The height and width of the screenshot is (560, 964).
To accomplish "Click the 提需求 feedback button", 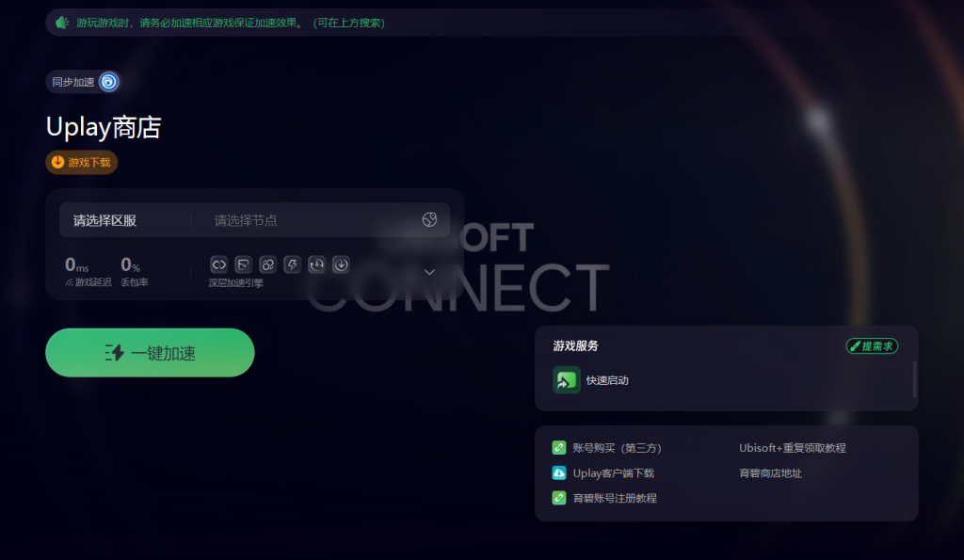I will tap(872, 346).
